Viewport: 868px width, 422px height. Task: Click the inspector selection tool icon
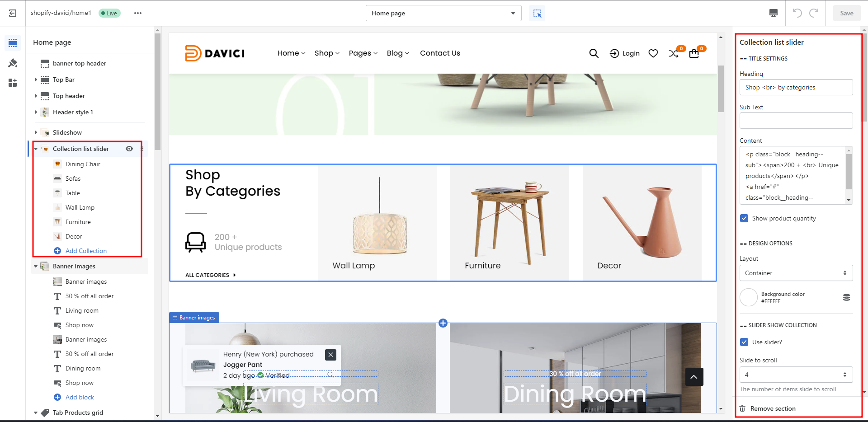537,13
